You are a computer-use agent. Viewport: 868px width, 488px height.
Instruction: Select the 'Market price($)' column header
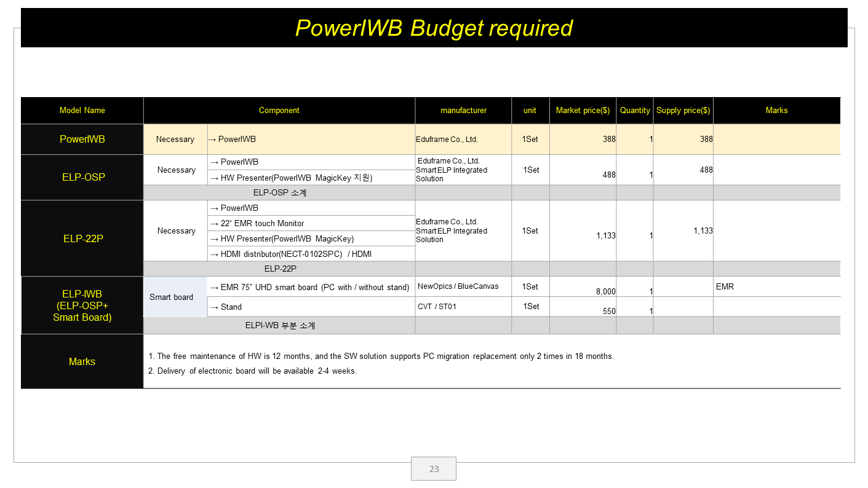pyautogui.click(x=583, y=111)
